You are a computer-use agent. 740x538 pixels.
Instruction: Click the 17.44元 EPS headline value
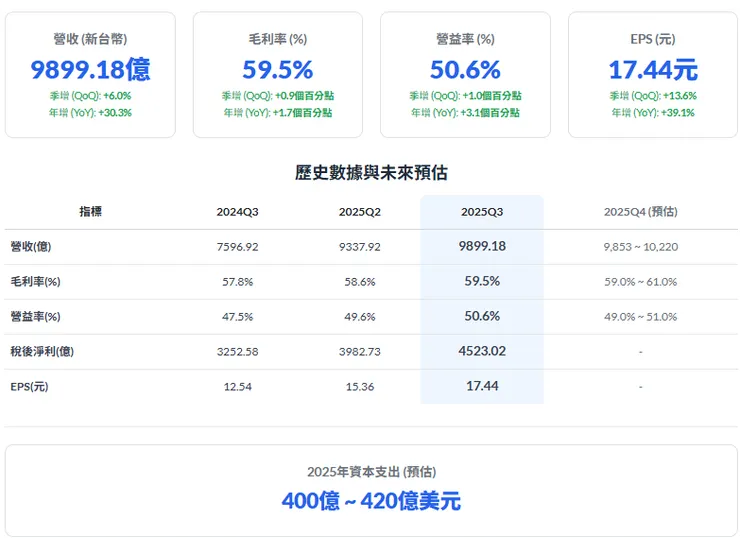click(653, 69)
